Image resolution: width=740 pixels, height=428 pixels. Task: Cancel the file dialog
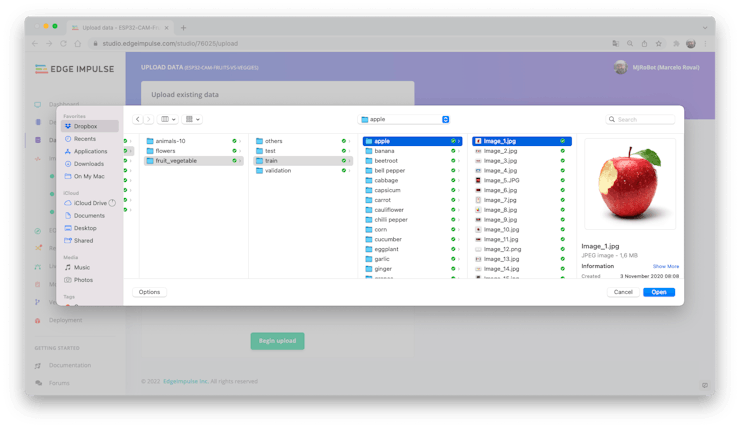(x=623, y=292)
